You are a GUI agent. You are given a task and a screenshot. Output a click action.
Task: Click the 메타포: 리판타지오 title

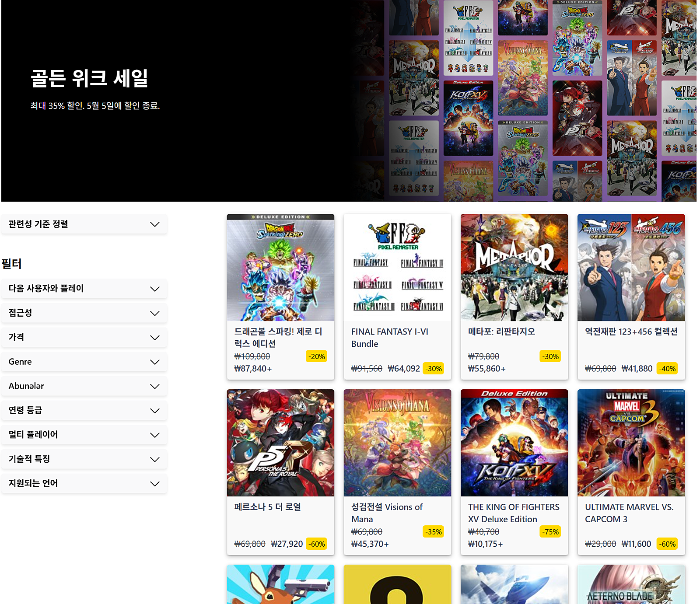(502, 332)
